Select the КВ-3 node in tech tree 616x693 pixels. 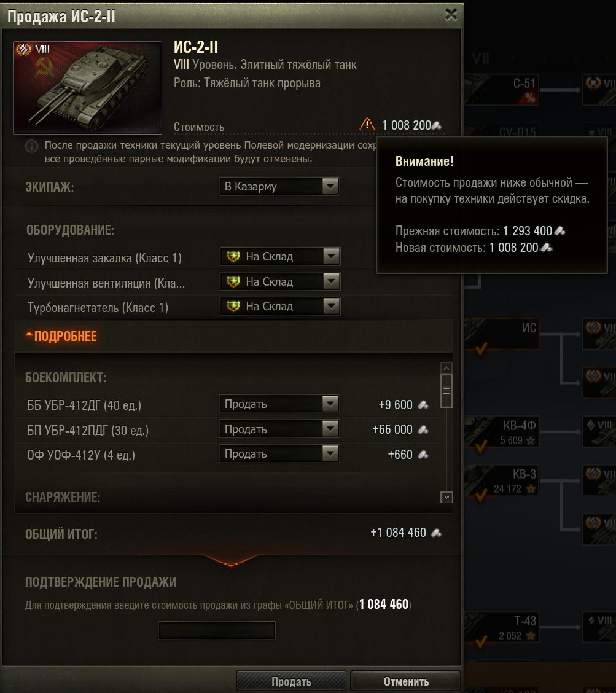(x=502, y=481)
